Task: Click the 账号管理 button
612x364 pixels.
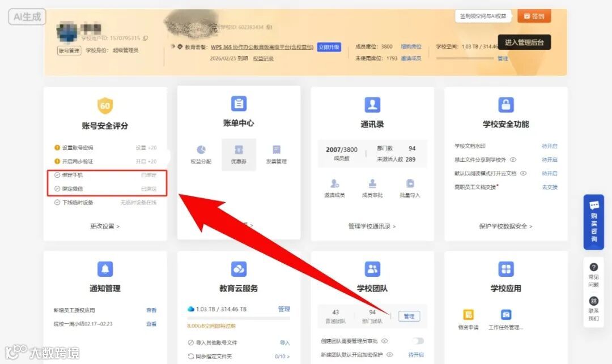Action: pyautogui.click(x=69, y=50)
